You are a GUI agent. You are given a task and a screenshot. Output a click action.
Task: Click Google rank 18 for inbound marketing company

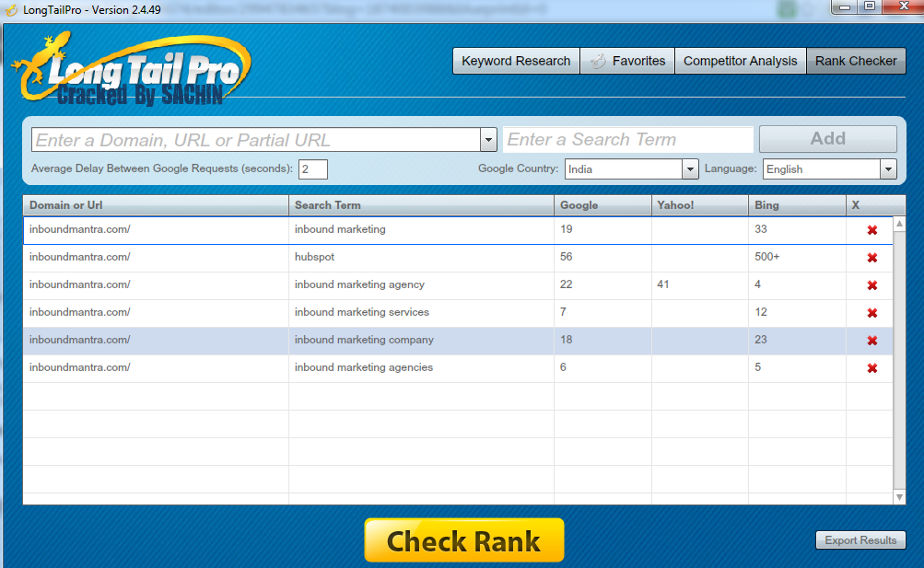[567, 341]
